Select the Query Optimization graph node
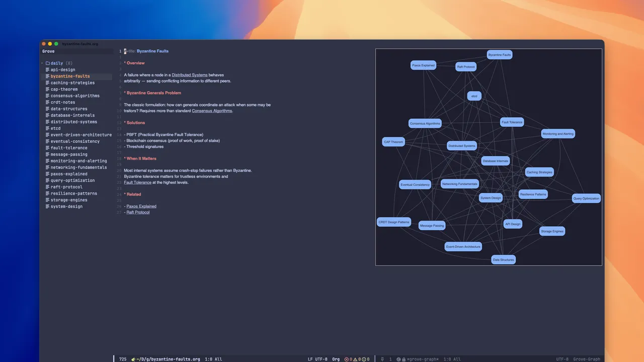This screenshot has width=644, height=362. click(586, 198)
